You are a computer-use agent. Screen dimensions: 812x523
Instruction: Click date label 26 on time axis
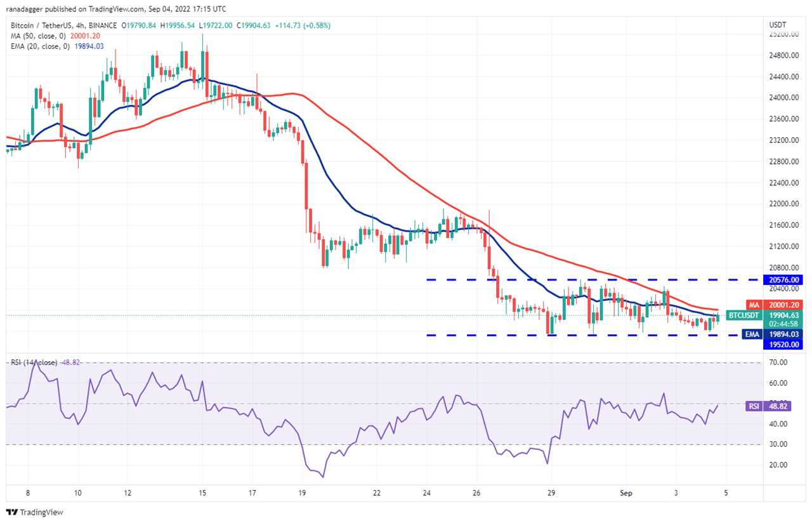[476, 493]
